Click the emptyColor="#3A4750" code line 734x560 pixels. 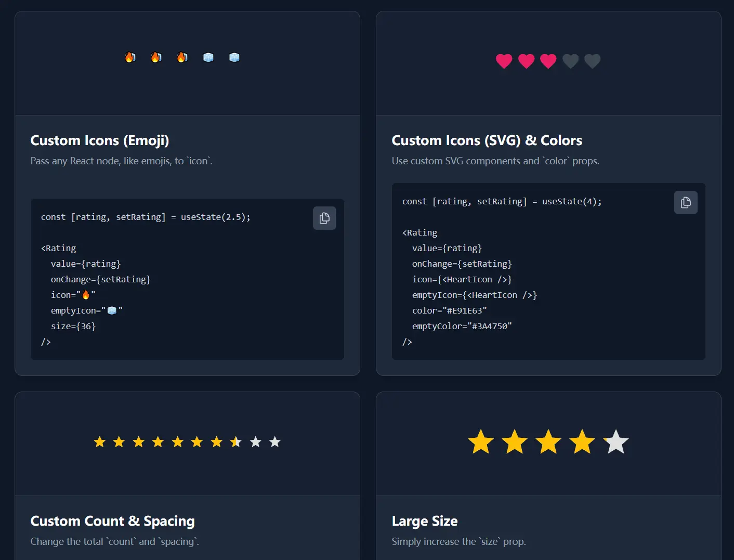click(462, 327)
